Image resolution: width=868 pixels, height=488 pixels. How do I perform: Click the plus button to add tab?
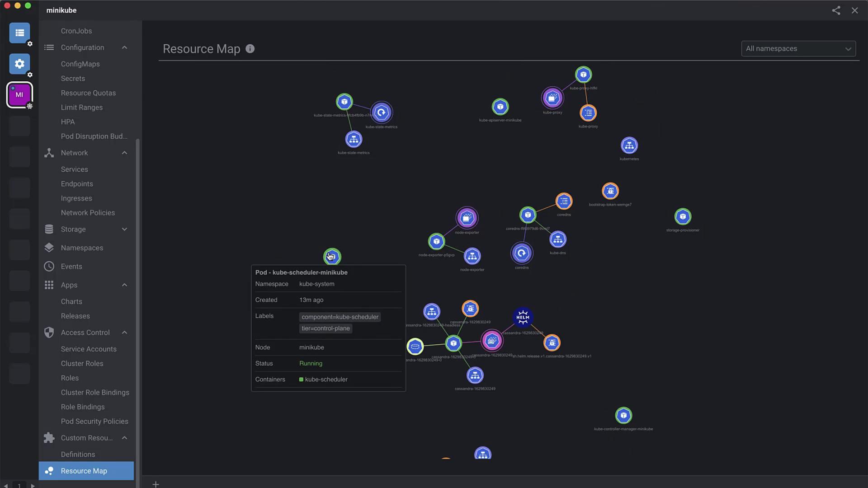point(156,484)
